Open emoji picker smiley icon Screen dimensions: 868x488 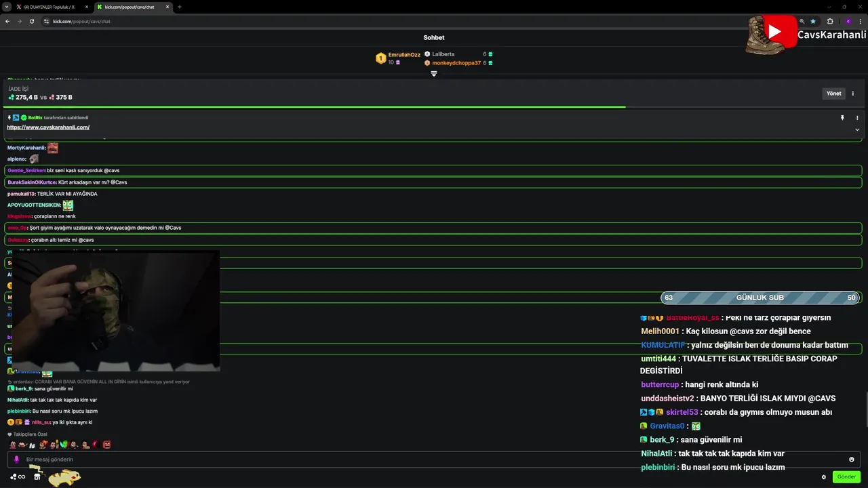[852, 460]
